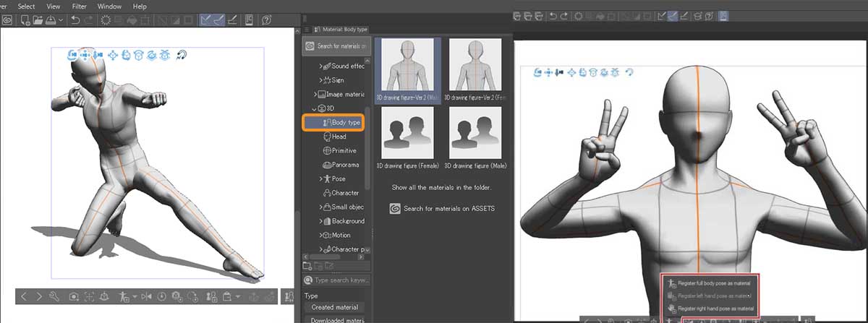Open CLIP STUDIO TABMATE settings icon
Viewport: 868px width, 323px height.
248,20
